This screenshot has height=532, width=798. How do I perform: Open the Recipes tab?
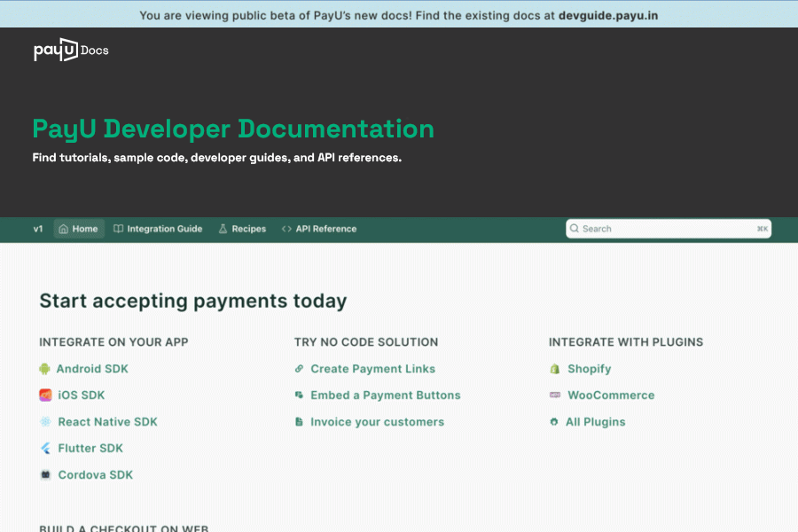(242, 229)
